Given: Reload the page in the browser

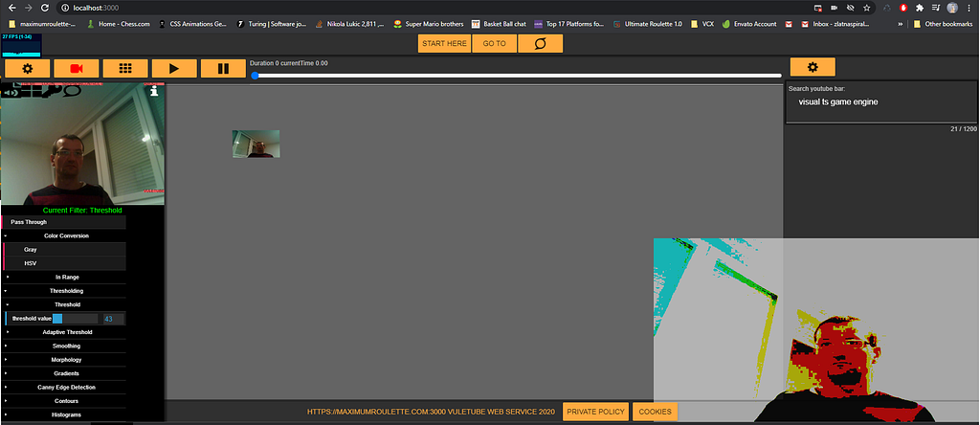Looking at the screenshot, I should coord(44,8).
